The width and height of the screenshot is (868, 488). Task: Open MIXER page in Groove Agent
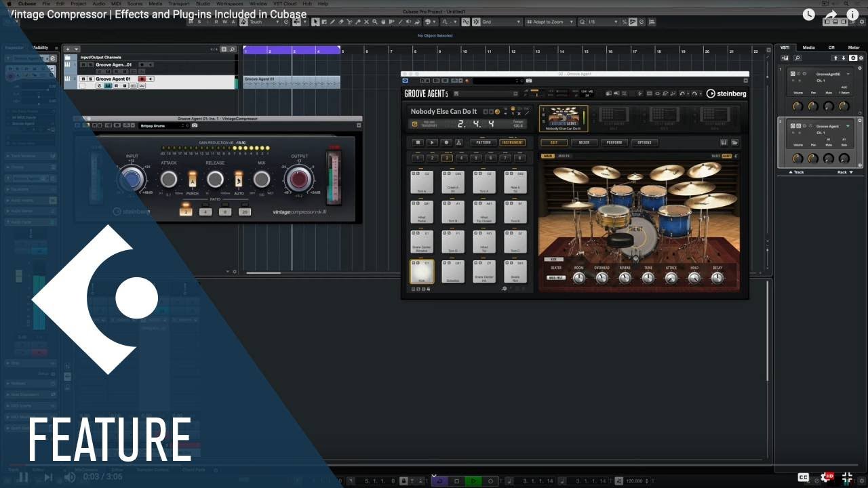(x=584, y=142)
